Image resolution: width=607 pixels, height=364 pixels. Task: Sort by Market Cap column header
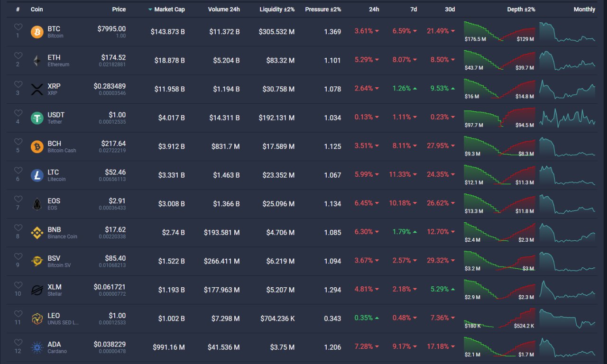[166, 9]
